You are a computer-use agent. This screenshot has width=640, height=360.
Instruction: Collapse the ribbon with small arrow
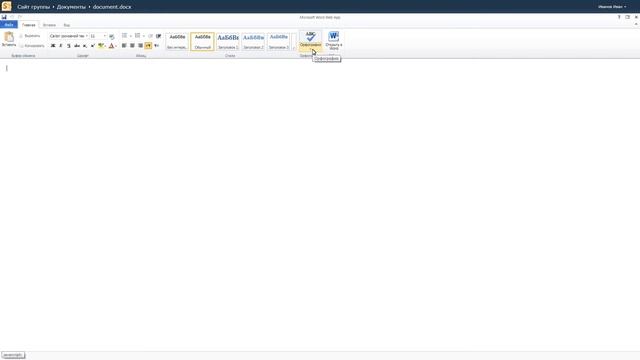click(x=636, y=24)
